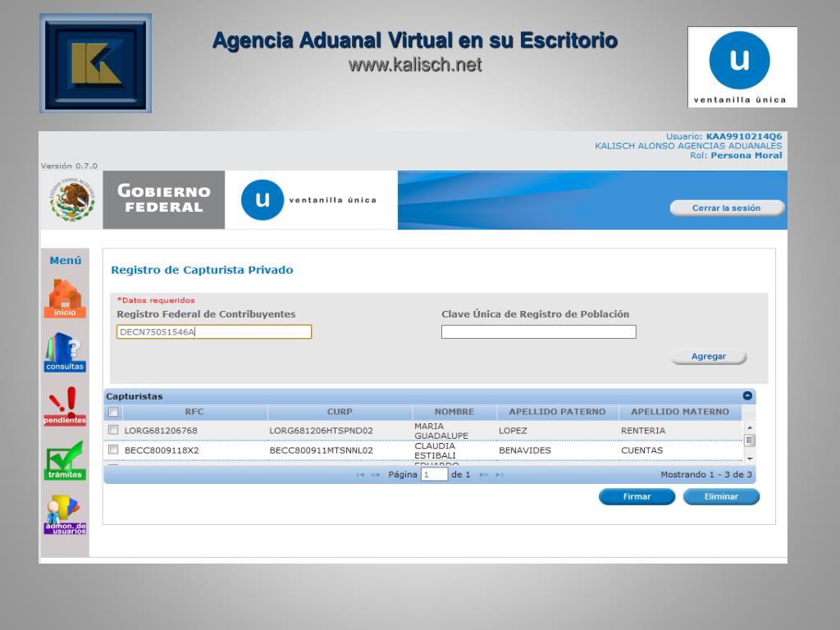Click Cerrar la sesión
Viewport: 840px width, 630px height.
click(727, 208)
